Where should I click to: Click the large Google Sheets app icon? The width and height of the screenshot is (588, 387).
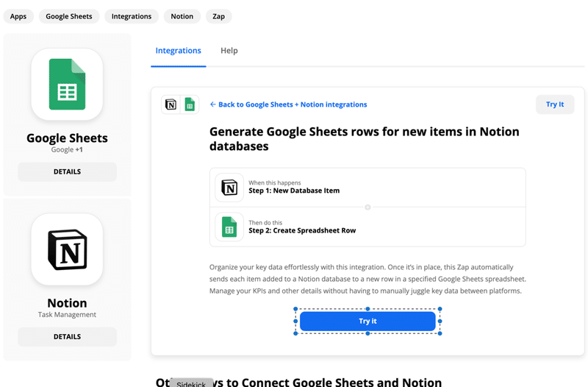pos(67,84)
